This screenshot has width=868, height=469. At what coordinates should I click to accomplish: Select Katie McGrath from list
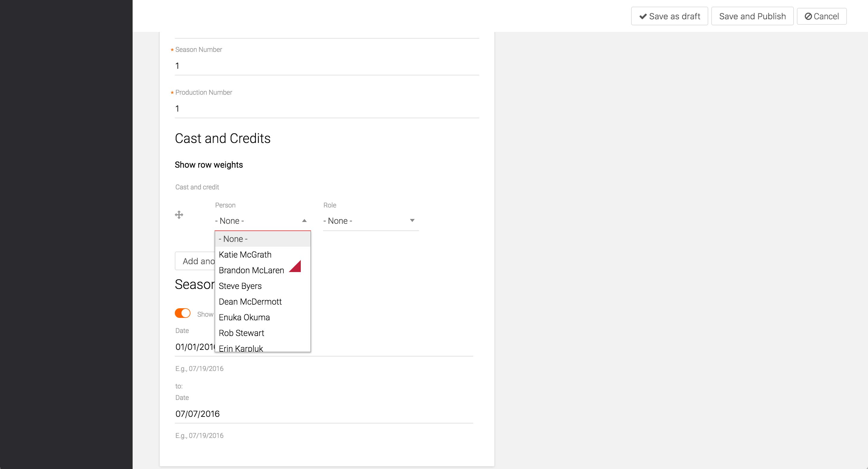point(245,255)
